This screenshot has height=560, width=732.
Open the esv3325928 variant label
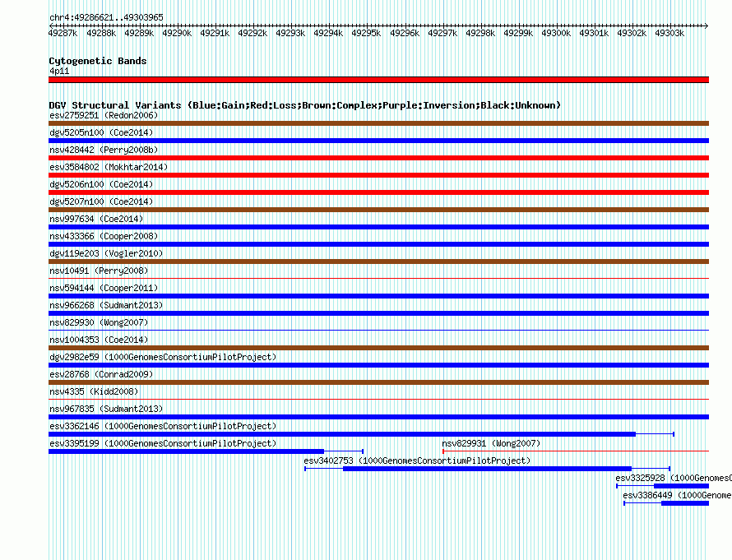pos(674,478)
